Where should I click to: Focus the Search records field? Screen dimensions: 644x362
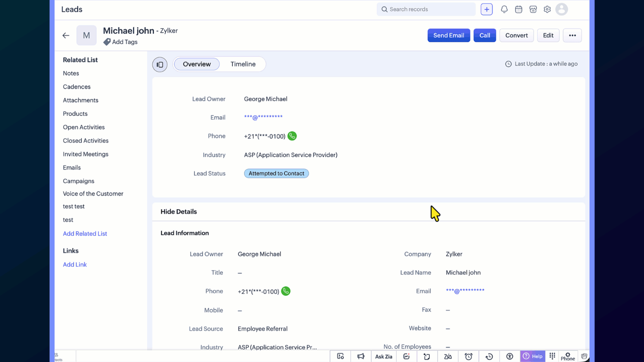point(426,9)
